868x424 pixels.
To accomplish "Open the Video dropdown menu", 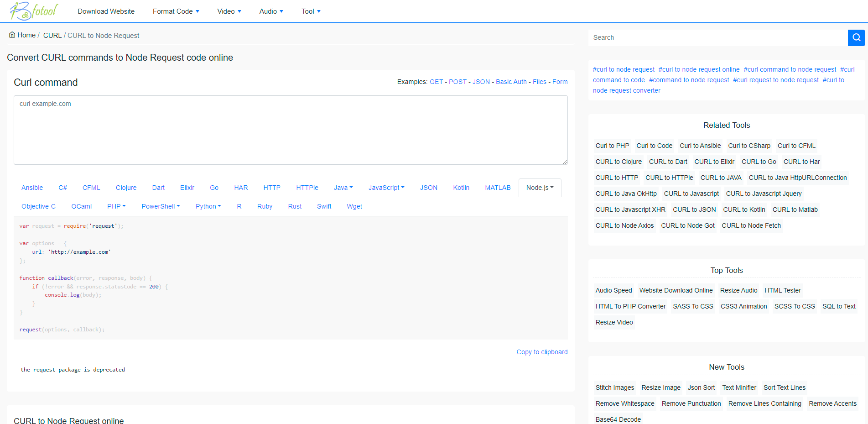I will click(229, 11).
